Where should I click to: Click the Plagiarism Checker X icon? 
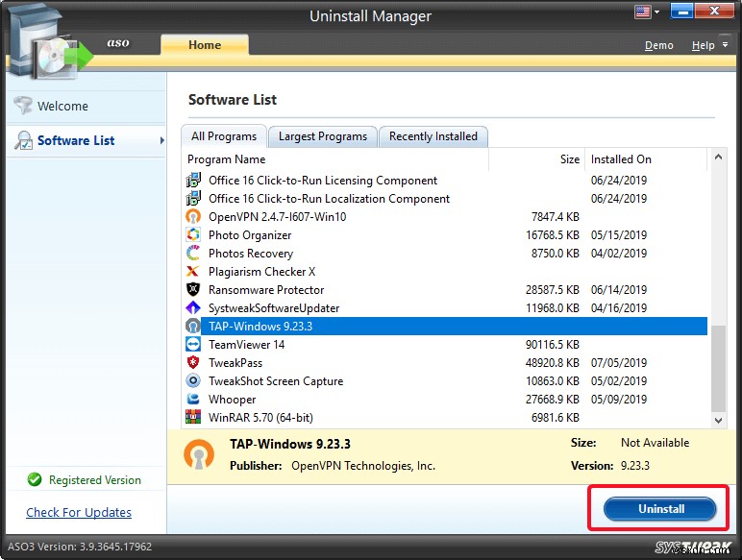pos(192,272)
